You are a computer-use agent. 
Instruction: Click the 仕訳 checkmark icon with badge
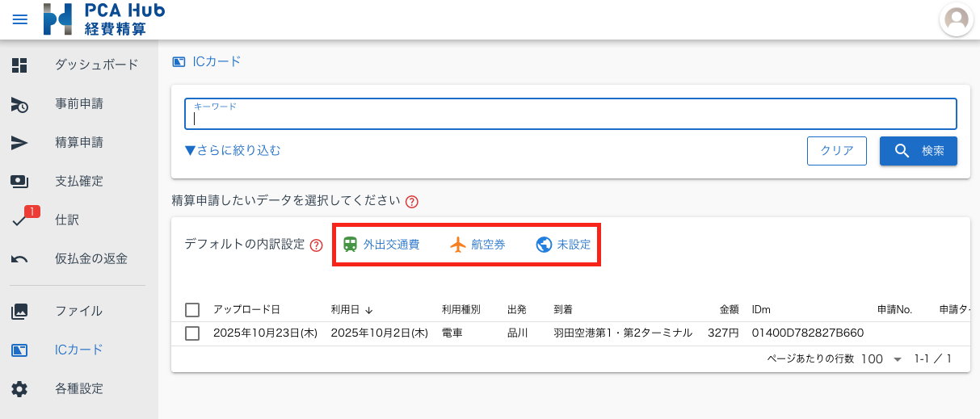pos(21,221)
